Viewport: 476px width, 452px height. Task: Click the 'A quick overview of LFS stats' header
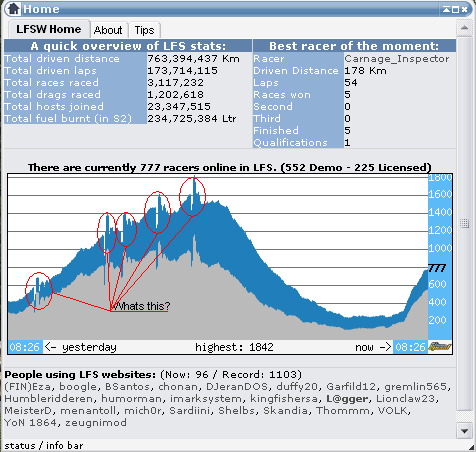pos(128,46)
